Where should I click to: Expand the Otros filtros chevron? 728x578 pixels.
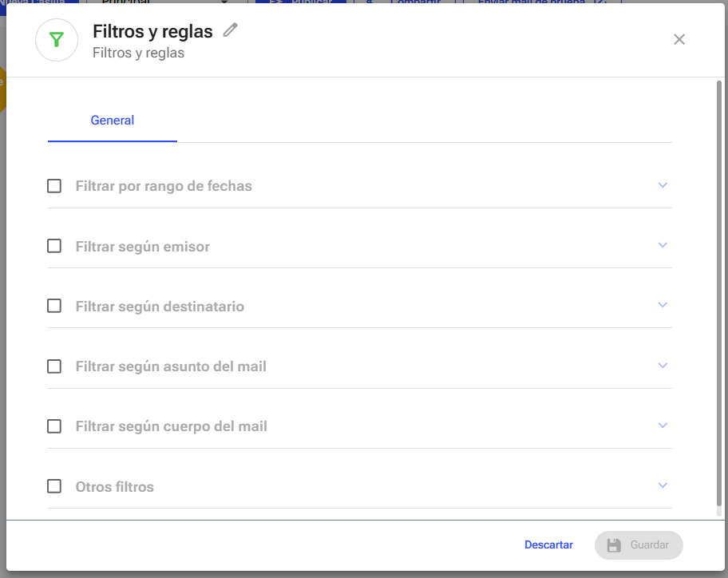coord(663,485)
